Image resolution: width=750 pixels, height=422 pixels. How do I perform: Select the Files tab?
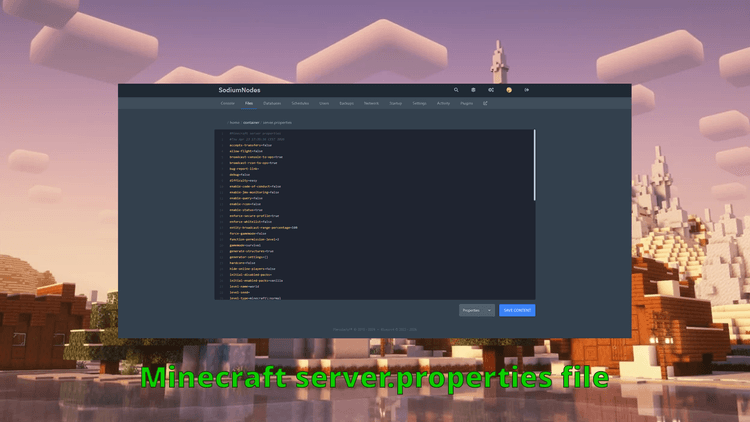[x=249, y=103]
